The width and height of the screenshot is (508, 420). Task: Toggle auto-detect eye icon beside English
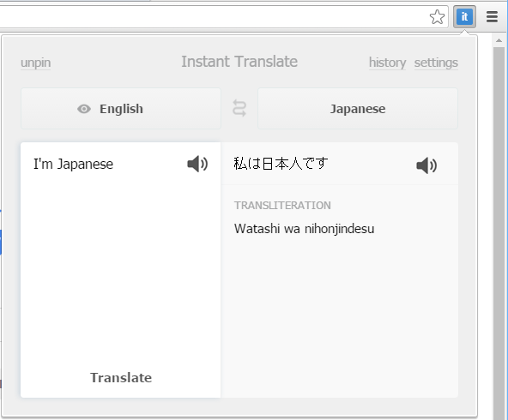click(x=84, y=109)
